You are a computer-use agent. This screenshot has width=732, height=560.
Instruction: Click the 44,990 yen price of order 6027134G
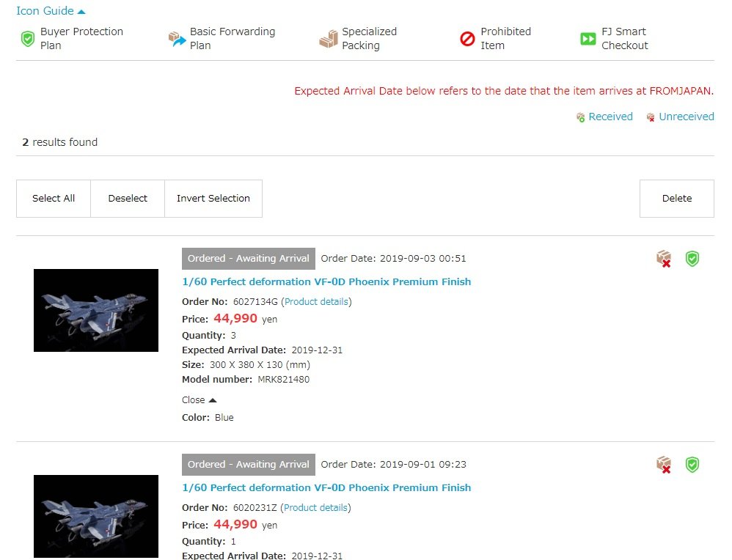(x=245, y=319)
